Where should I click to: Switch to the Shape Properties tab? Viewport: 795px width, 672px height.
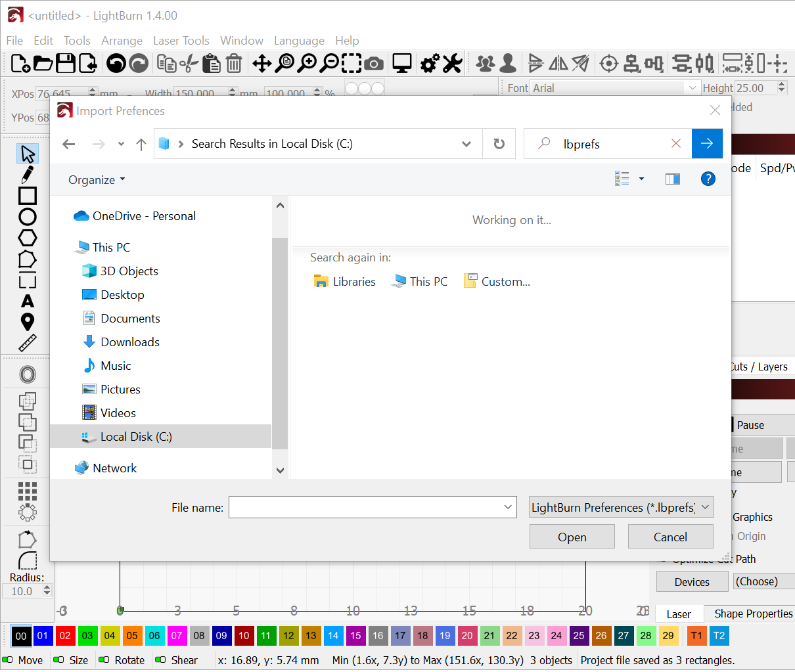pyautogui.click(x=753, y=614)
